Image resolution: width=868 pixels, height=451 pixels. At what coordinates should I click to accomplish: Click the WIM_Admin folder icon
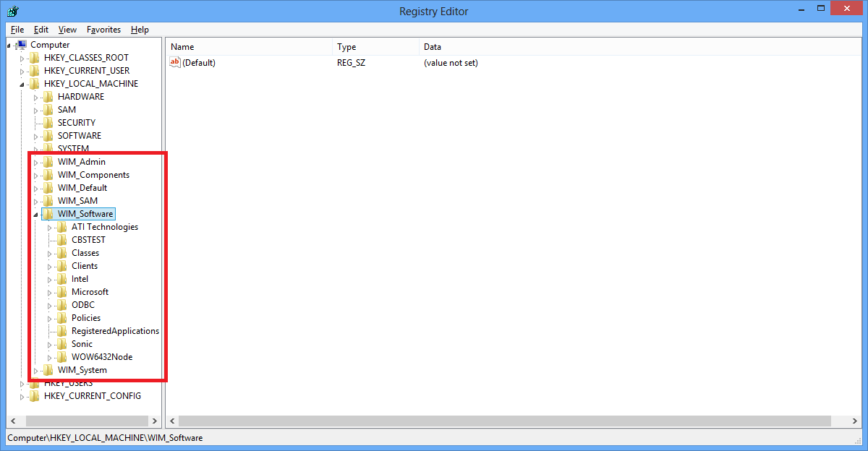(x=48, y=162)
